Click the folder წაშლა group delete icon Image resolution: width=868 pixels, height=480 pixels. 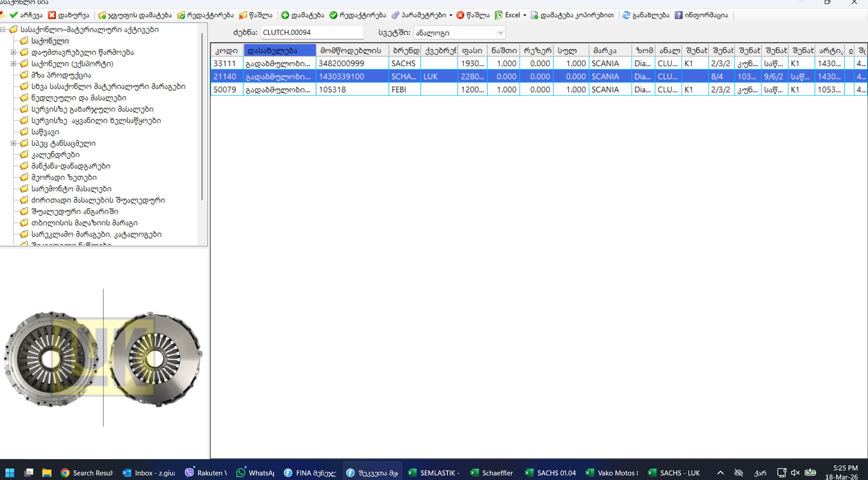click(x=243, y=15)
